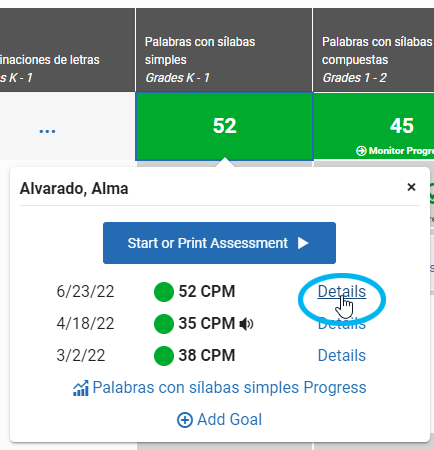The width and height of the screenshot is (434, 450).
Task: Click the green status dot for 38 CPM
Action: 164,356
